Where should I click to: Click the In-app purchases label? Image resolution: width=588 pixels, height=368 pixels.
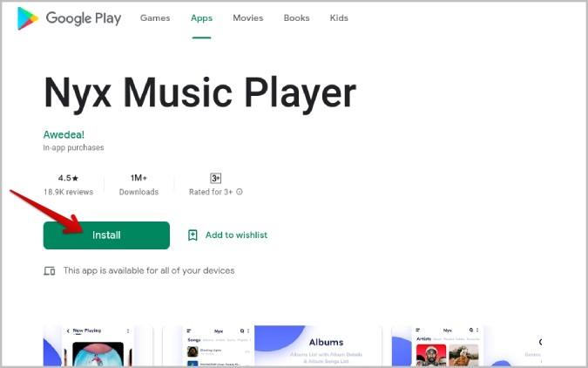pyautogui.click(x=73, y=147)
